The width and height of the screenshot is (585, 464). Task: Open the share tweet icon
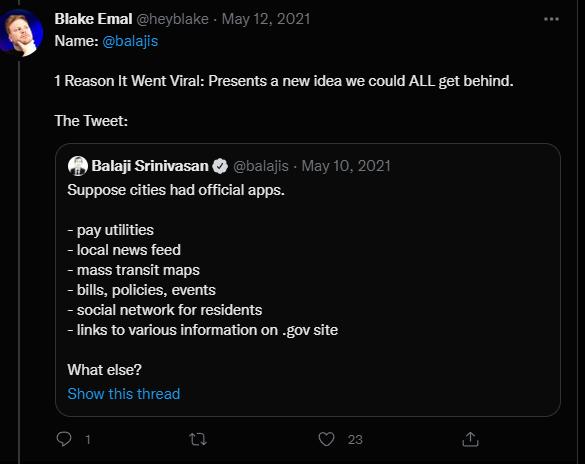pos(470,439)
